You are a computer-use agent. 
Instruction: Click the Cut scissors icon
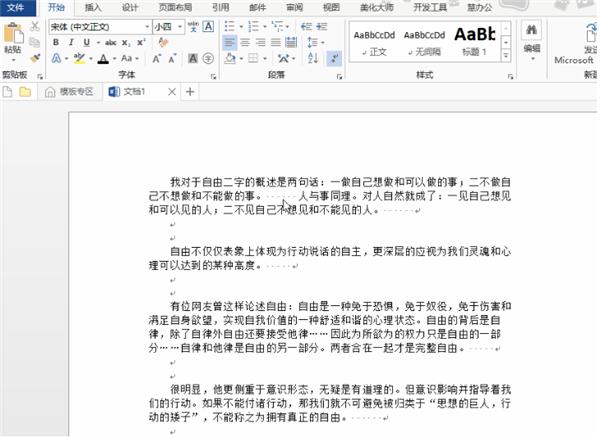[x=35, y=26]
